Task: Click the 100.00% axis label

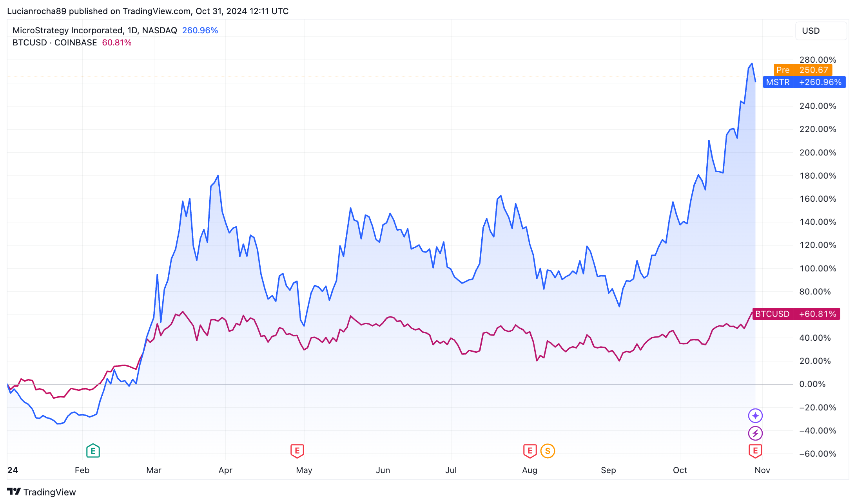Action: (818, 269)
